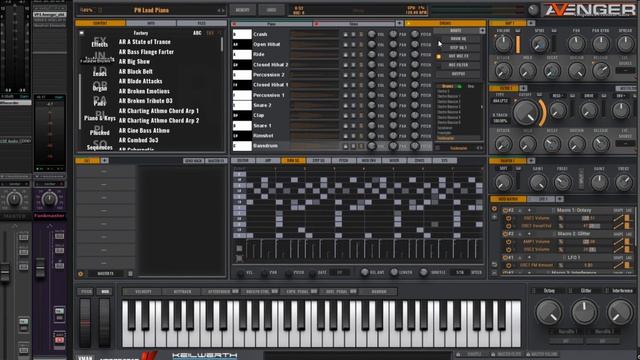640x360 pixels.
Task: Click the Output button in the drum panel
Action: (x=458, y=74)
